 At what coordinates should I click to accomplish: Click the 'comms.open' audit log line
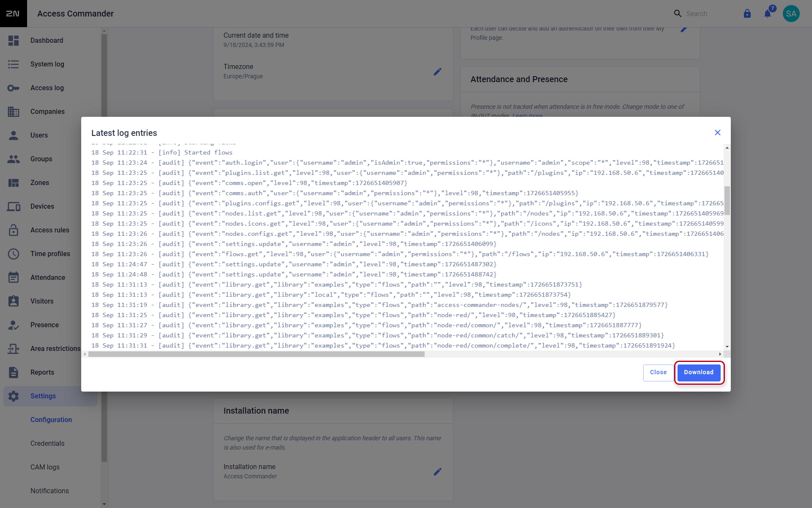250,183
